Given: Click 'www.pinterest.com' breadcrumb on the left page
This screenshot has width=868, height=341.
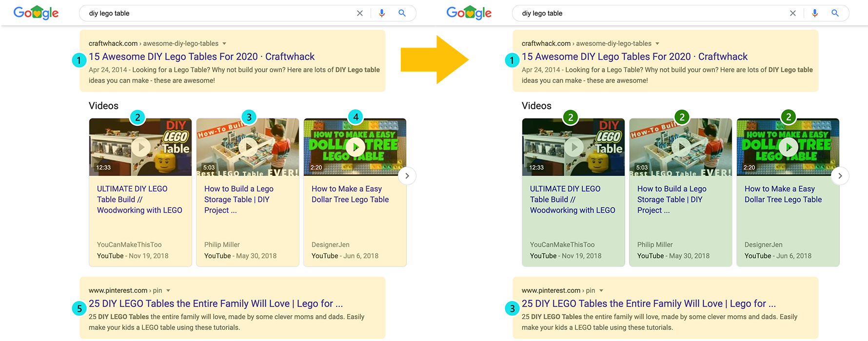Looking at the screenshot, I should tap(118, 290).
